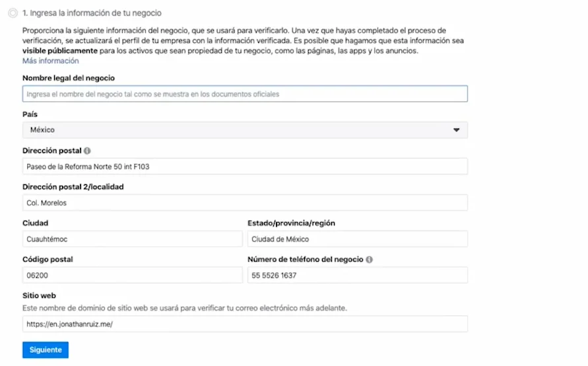Click the Estado field with Ciudad de México

pyautogui.click(x=358, y=239)
